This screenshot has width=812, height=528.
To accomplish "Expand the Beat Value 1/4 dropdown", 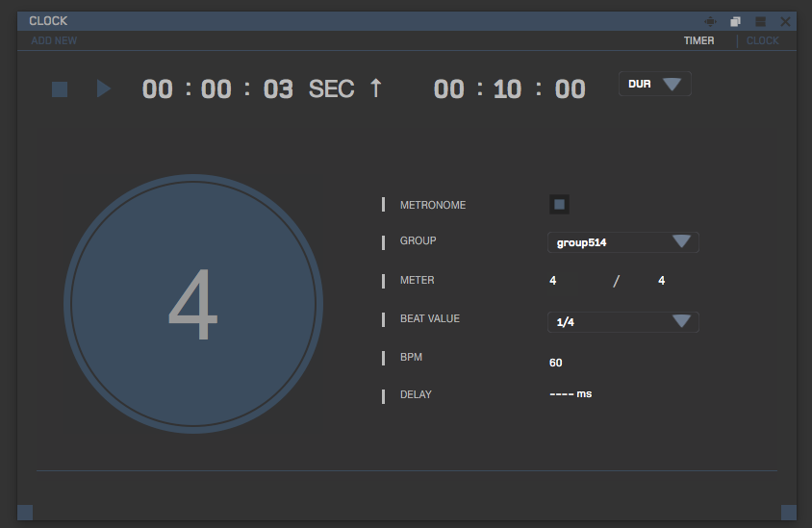I will coord(623,322).
